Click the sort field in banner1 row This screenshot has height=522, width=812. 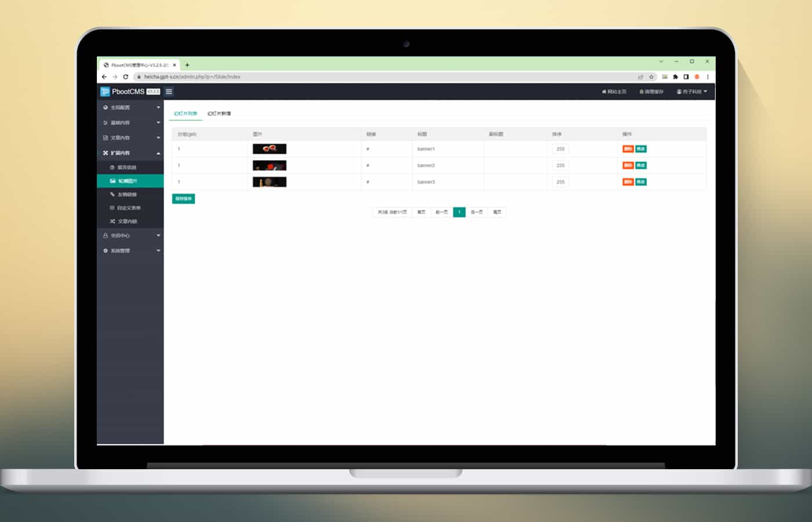[x=560, y=149]
